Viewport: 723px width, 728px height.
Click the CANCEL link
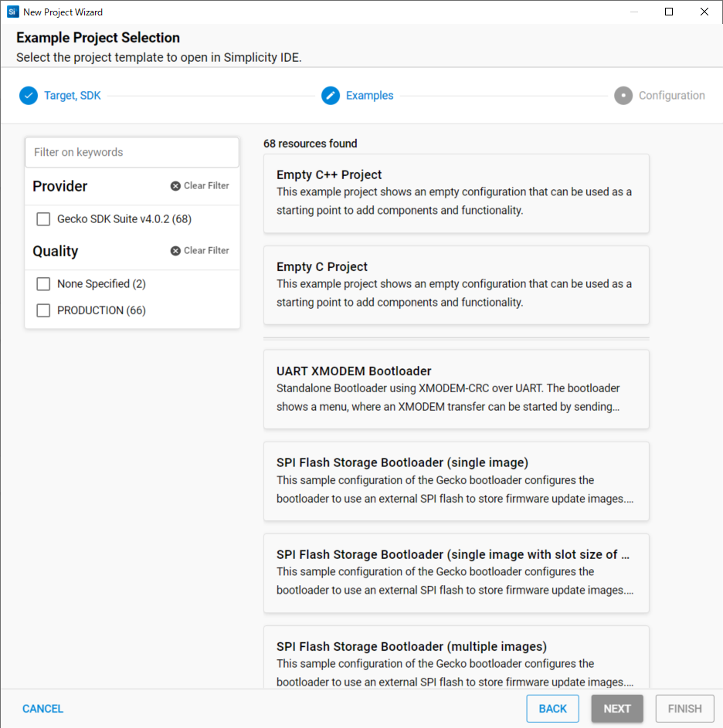click(42, 709)
